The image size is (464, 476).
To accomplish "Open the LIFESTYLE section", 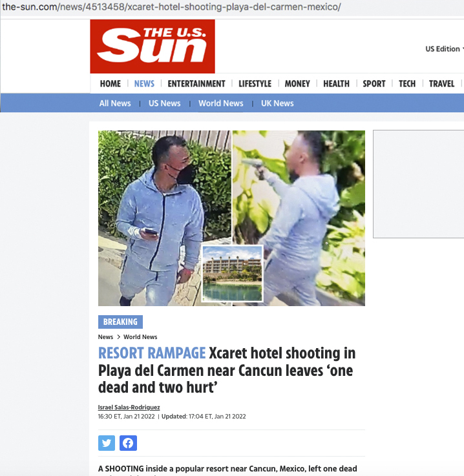I will point(255,83).
